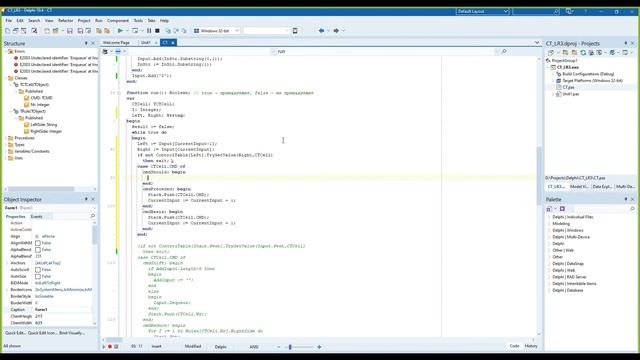
Task: Click the Quick Edit Icon... link
Action: [42, 333]
